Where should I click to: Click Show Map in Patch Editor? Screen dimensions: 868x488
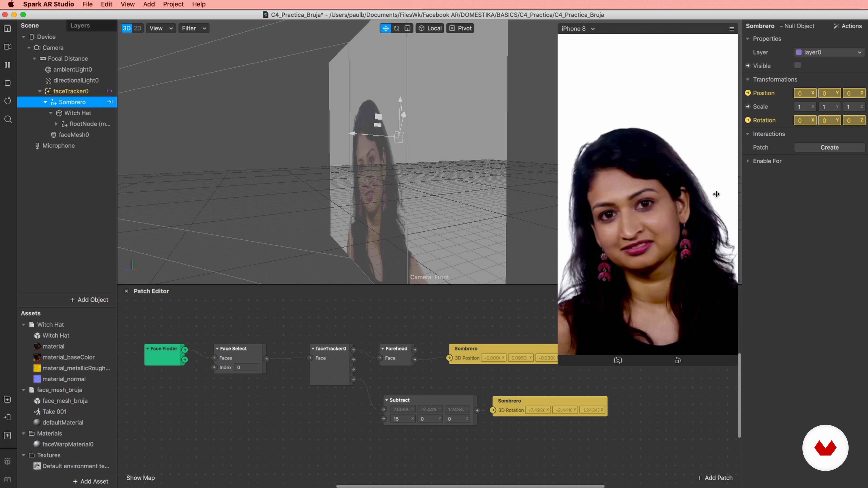tap(141, 478)
